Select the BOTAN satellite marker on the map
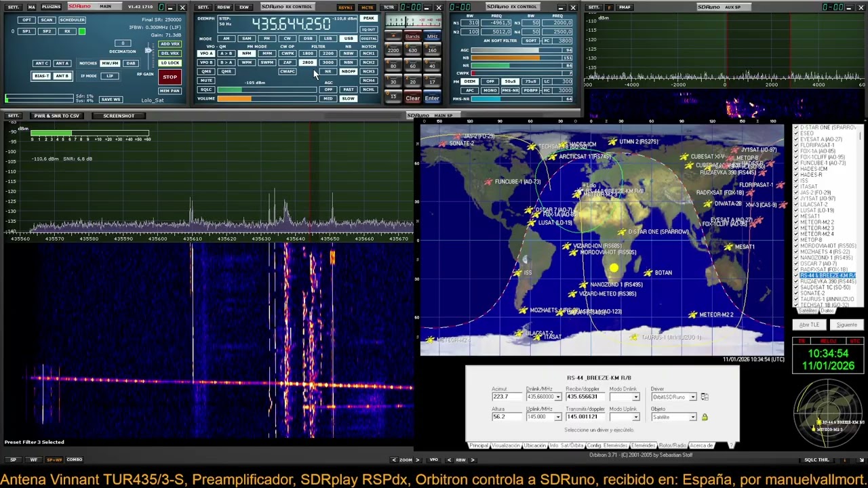Screen dimensions: 868x488 [648, 272]
